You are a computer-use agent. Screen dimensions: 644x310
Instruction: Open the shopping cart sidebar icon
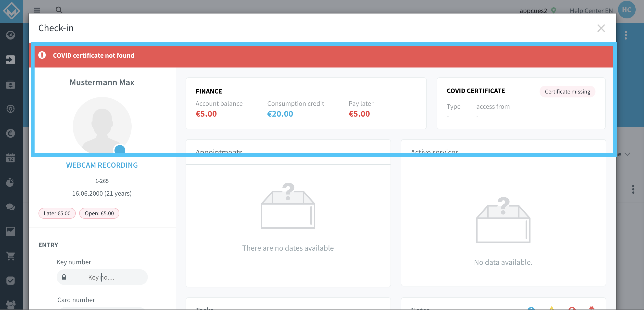pos(11,256)
